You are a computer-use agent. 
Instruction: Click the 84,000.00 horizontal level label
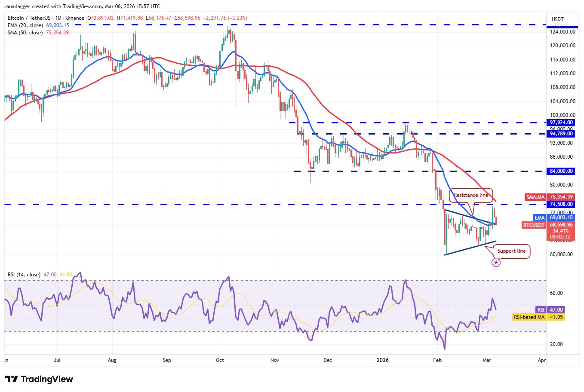pos(561,171)
